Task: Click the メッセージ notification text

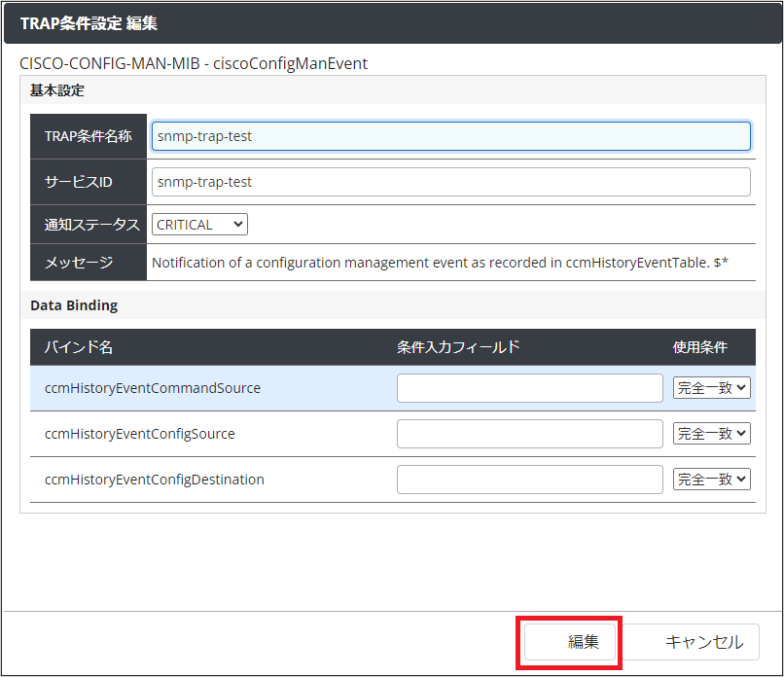Action: (x=440, y=263)
